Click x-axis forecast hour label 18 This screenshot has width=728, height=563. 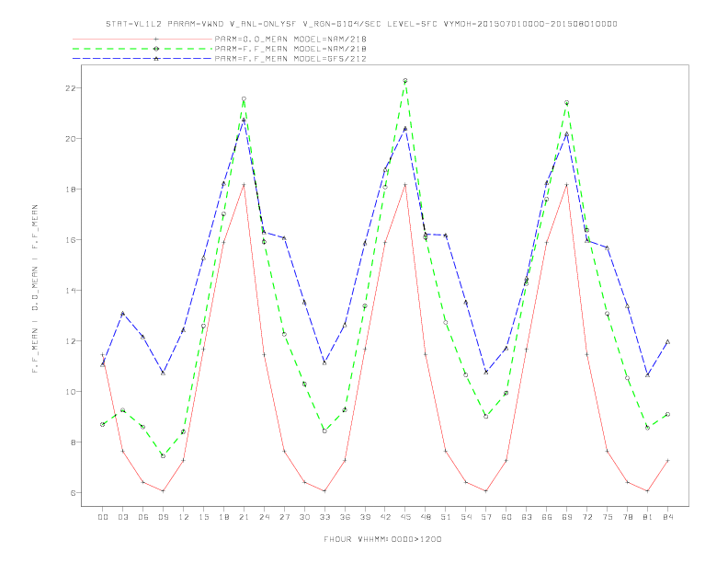(x=223, y=517)
